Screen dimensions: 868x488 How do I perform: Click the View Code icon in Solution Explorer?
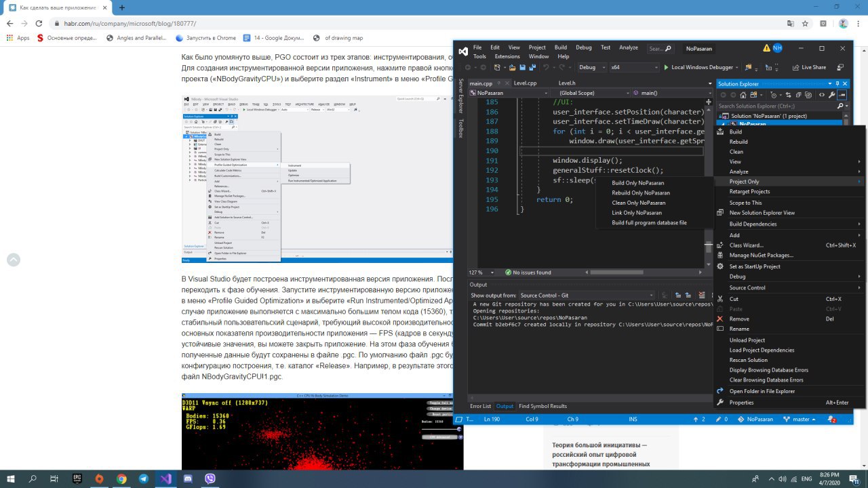click(821, 95)
